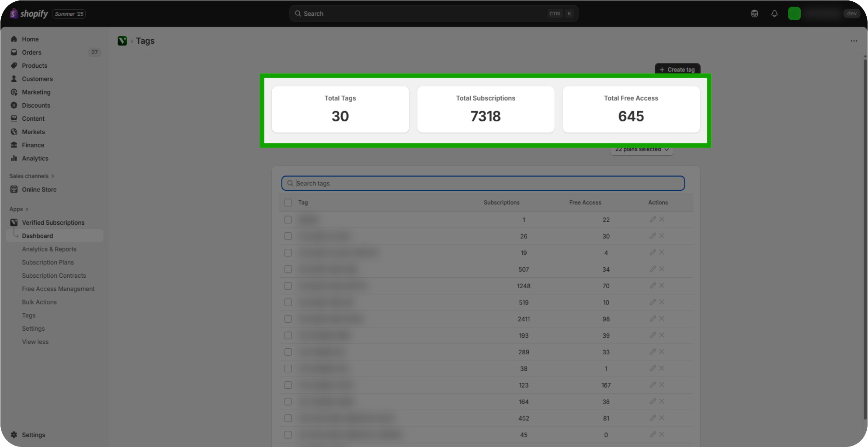Delete the tag with 452 subscriptions
The width and height of the screenshot is (868, 447).
tap(662, 418)
